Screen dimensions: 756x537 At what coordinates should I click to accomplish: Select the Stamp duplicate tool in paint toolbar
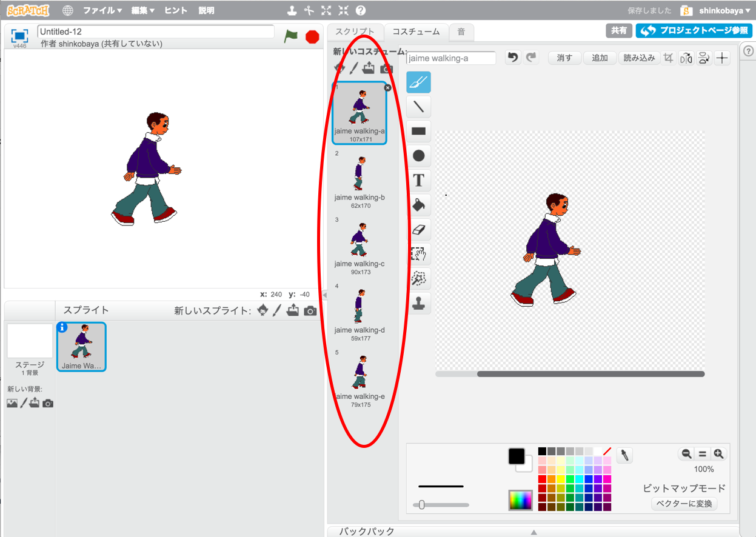pyautogui.click(x=418, y=302)
